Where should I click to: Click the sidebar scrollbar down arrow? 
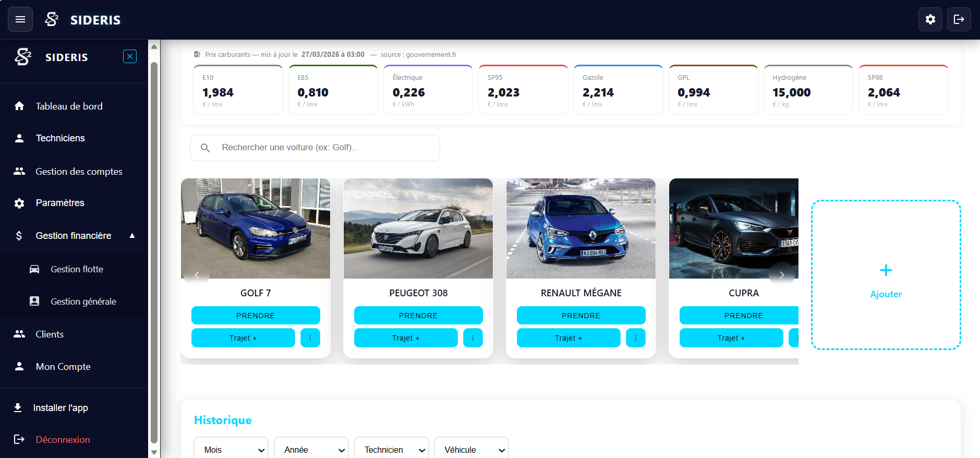point(154,452)
